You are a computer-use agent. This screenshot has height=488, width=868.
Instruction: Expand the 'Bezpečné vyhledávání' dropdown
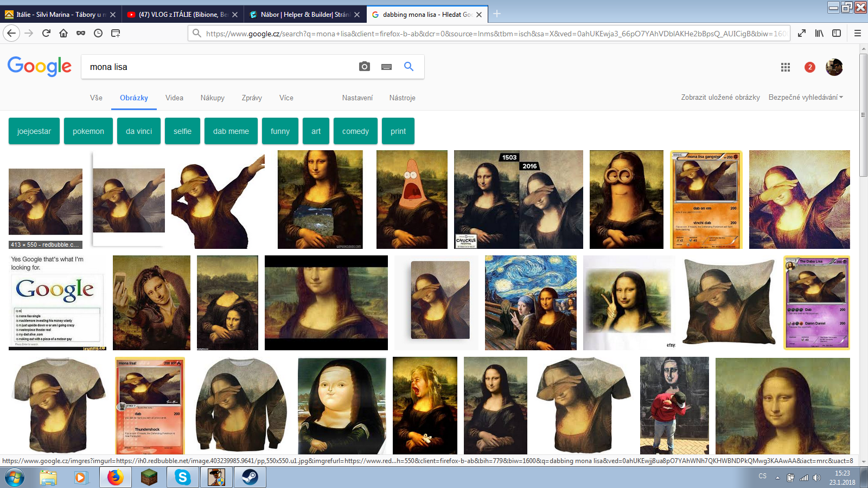[x=806, y=98]
